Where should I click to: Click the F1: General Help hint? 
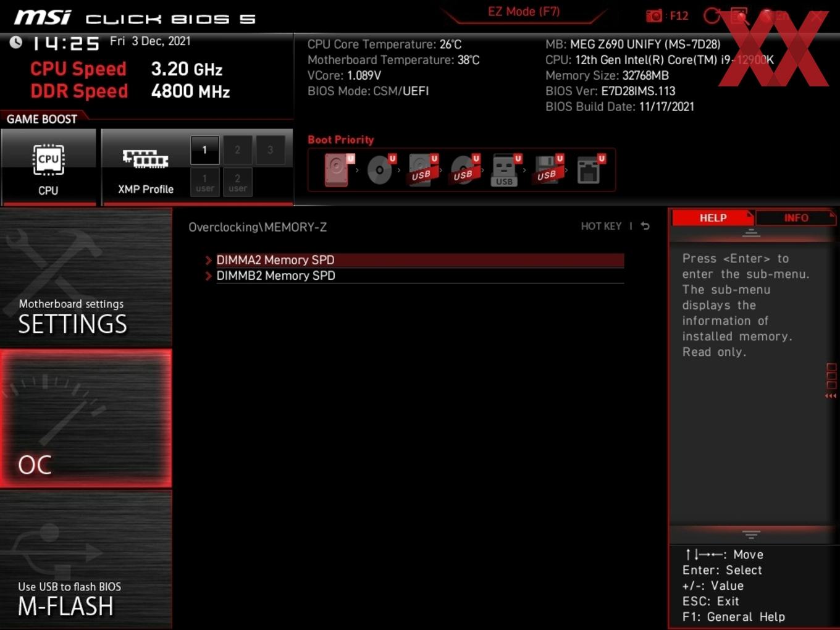[734, 616]
